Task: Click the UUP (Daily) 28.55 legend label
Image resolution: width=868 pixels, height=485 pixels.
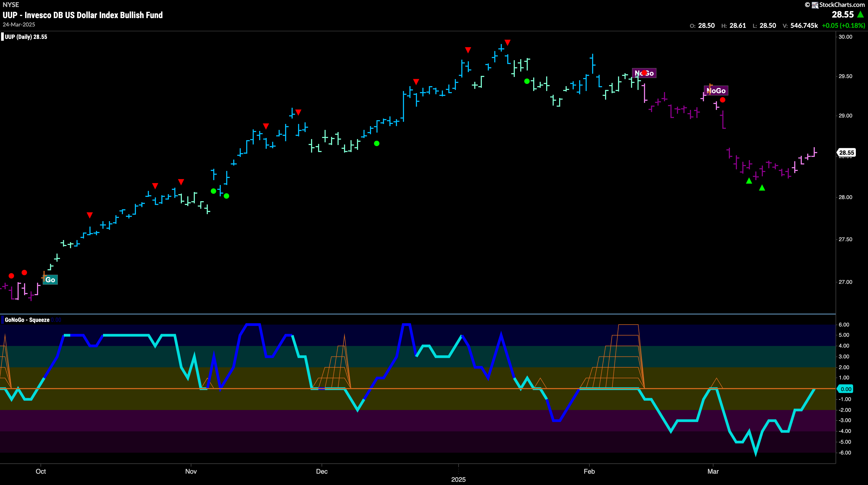Action: [x=26, y=37]
